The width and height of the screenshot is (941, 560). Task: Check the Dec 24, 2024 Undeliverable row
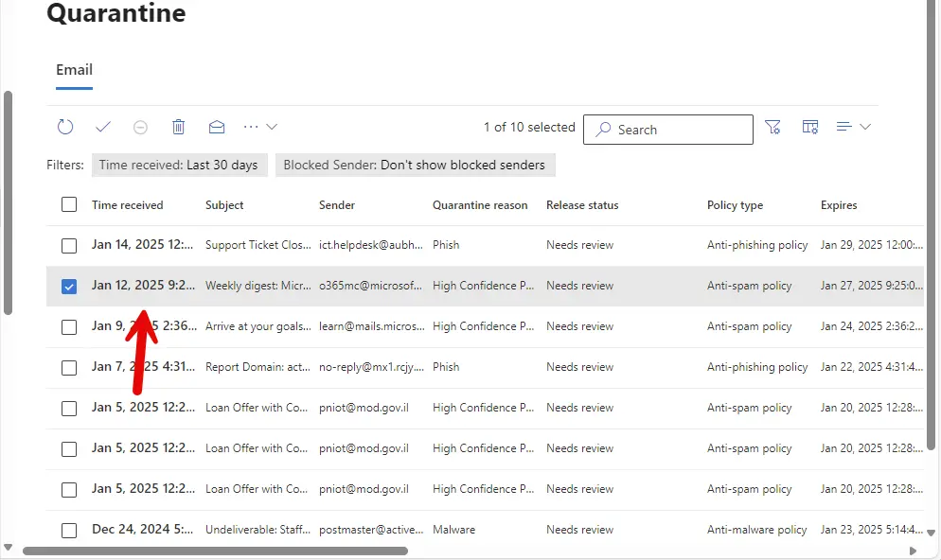(x=69, y=530)
